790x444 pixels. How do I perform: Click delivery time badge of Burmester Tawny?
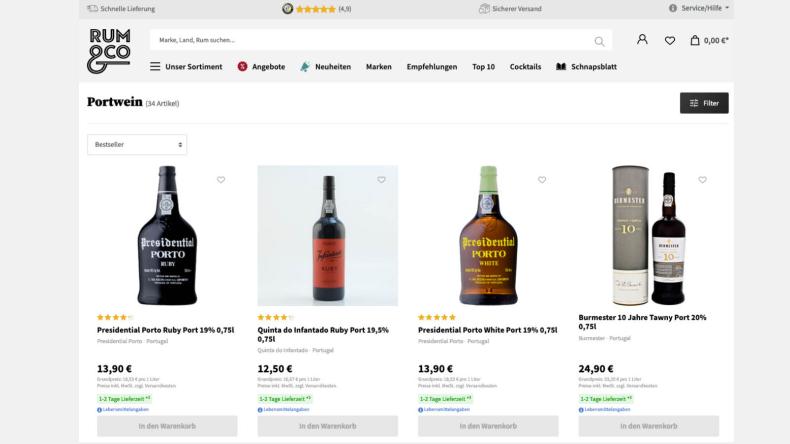pos(606,399)
